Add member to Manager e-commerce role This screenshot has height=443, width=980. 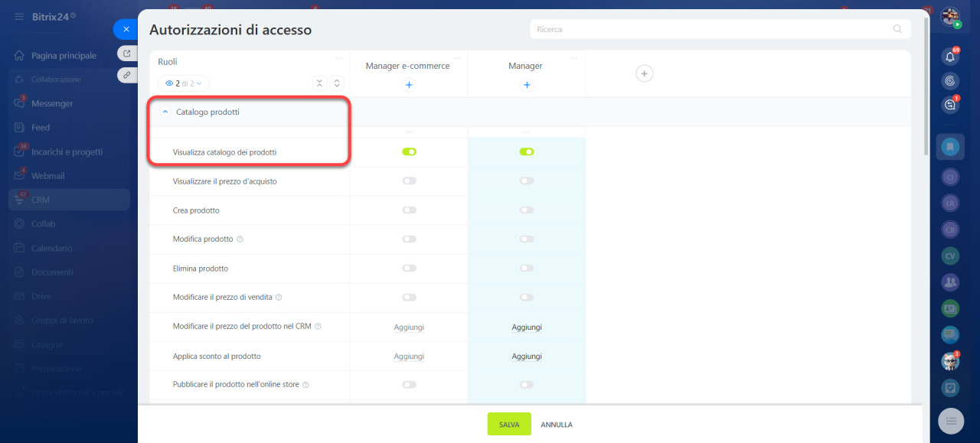(x=408, y=85)
